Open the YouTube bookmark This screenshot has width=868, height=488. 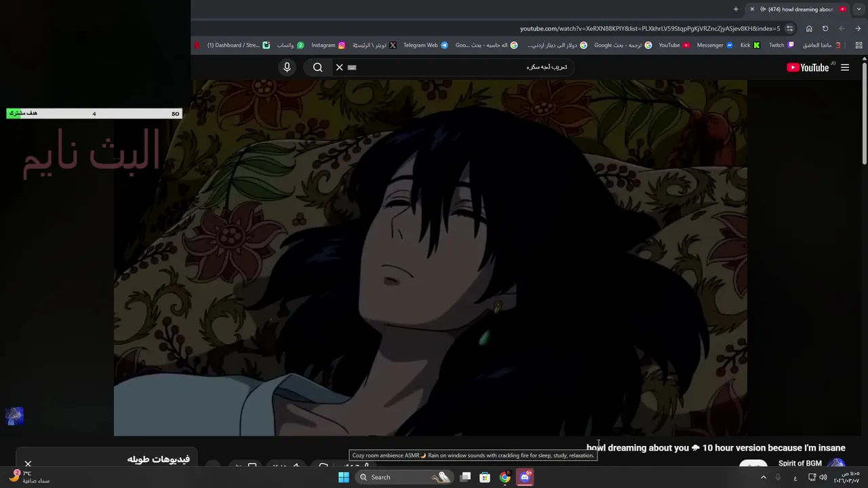point(674,45)
